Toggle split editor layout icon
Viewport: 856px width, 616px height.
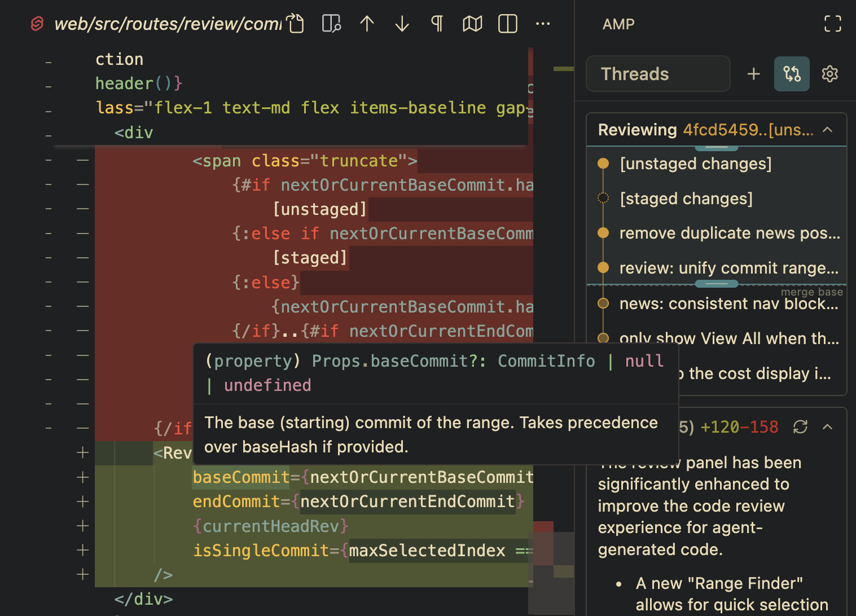click(507, 24)
